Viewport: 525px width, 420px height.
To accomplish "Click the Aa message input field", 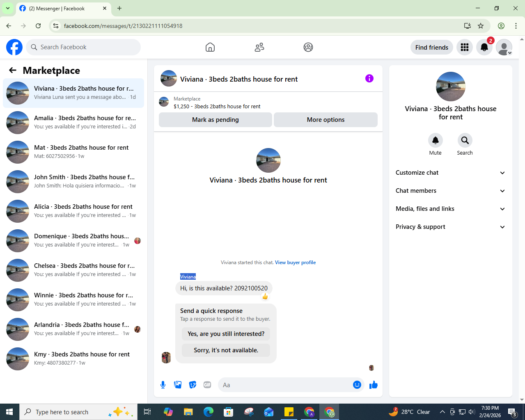I will click(285, 385).
